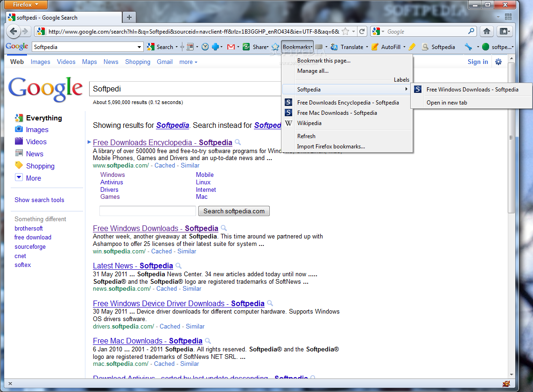The width and height of the screenshot is (533, 392).
Task: Click the 'sourceforge' related search link
Action: 30,246
